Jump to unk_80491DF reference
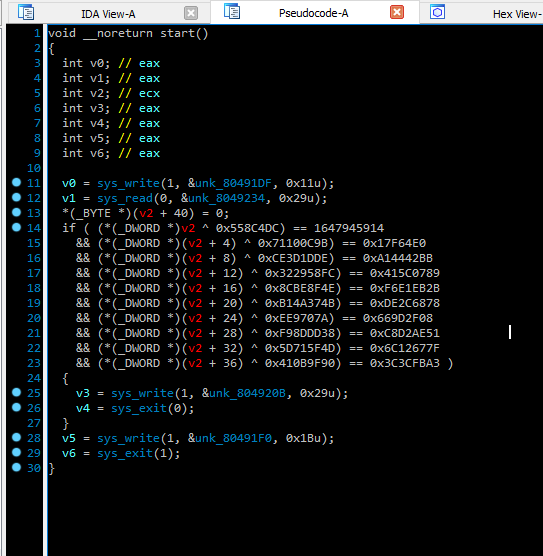The height and width of the screenshot is (556, 543). (x=233, y=183)
